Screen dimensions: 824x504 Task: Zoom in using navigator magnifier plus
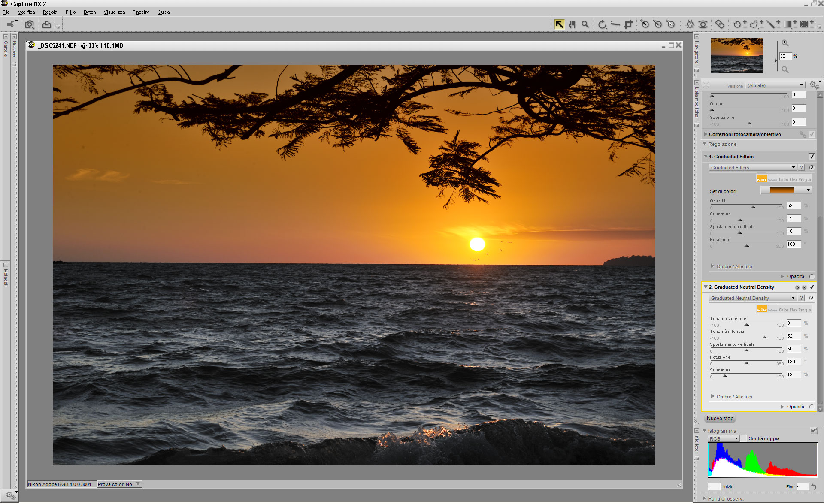coord(785,43)
